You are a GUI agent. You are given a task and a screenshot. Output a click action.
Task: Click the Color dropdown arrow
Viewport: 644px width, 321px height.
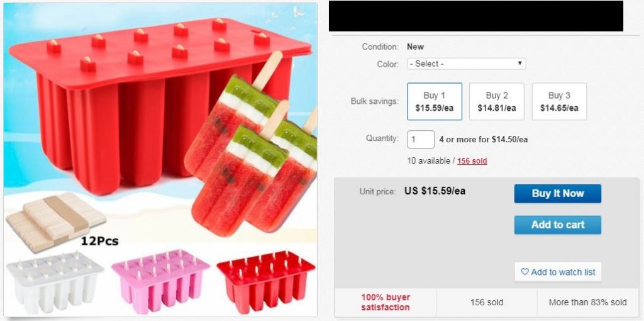point(519,64)
